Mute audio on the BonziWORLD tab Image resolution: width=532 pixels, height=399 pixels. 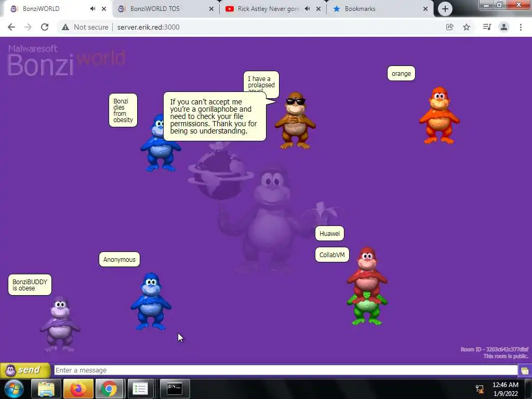coord(92,9)
